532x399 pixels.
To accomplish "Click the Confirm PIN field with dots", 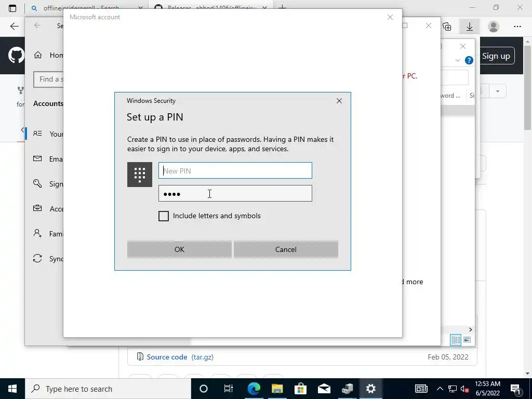I will 235,193.
